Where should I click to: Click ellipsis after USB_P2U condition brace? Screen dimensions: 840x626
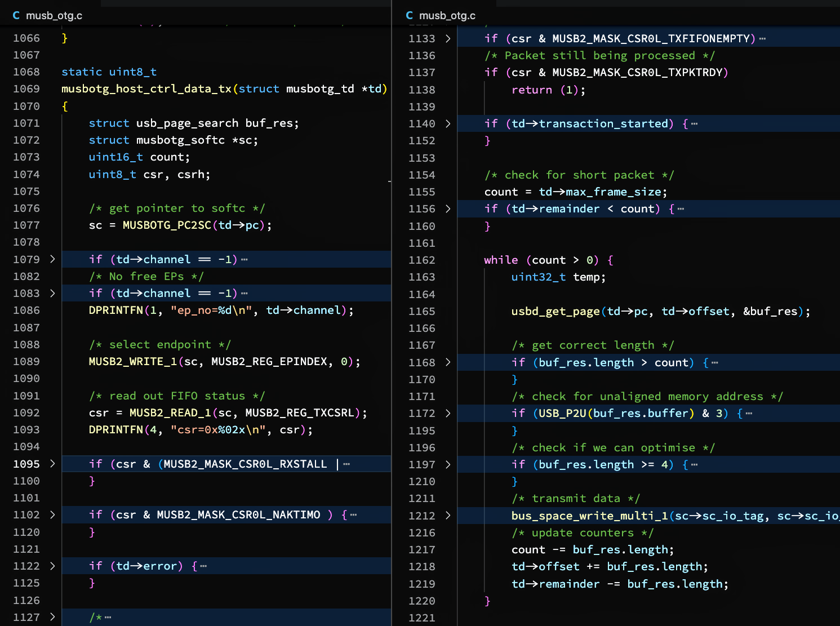749,414
